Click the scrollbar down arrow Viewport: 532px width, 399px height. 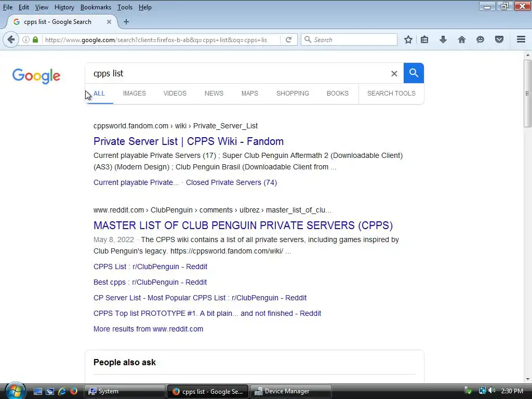click(x=527, y=379)
